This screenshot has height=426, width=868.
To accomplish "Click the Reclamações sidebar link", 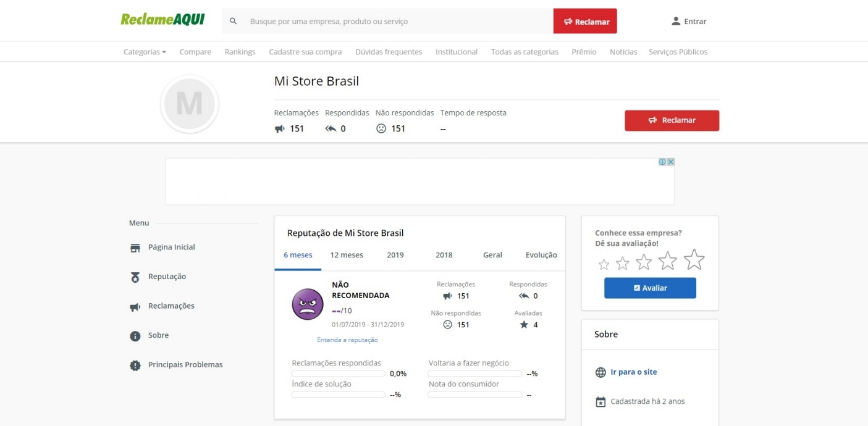I will tap(171, 306).
